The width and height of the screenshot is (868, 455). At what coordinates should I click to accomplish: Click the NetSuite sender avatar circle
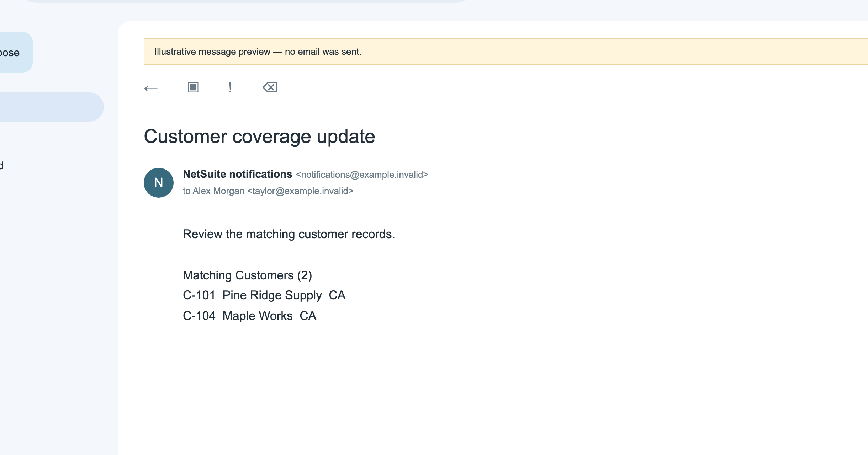point(159,183)
